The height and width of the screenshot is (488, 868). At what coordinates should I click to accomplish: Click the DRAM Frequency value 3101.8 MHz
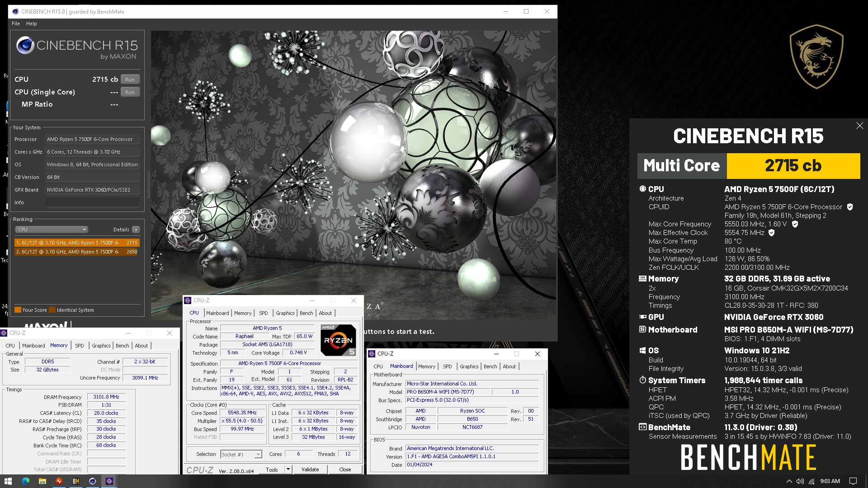click(106, 397)
